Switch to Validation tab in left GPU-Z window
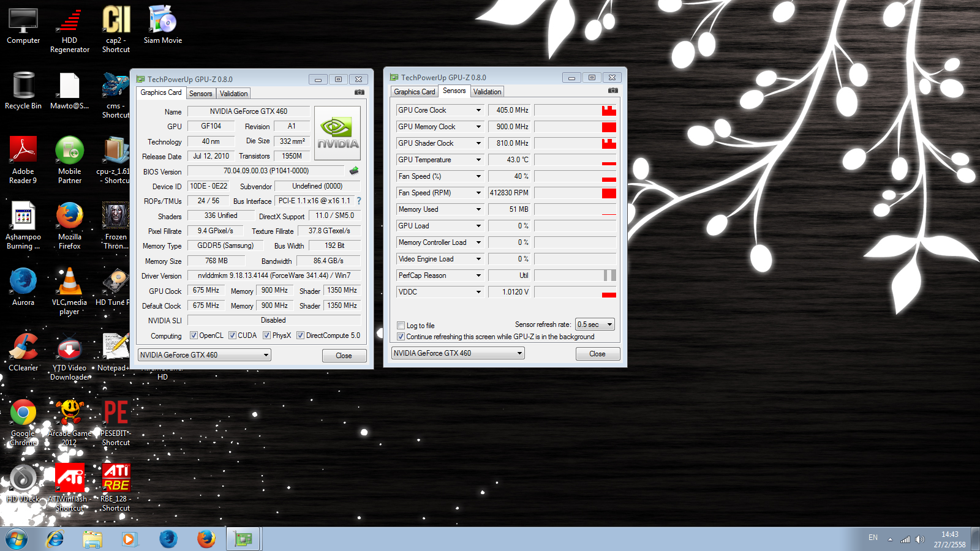 (x=234, y=94)
